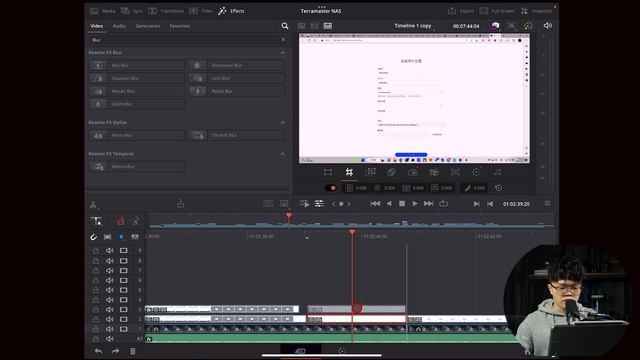
Task: Clear the blur search text
Action: tap(284, 40)
